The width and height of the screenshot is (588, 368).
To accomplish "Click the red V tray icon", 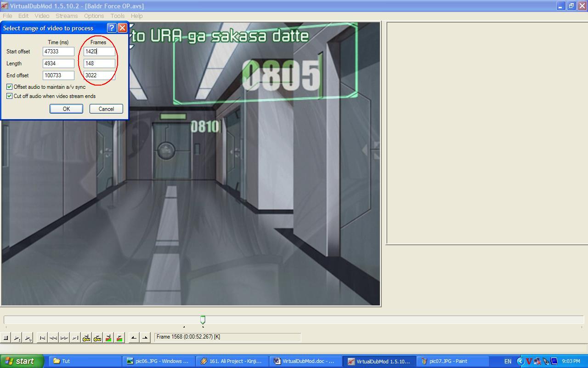I will [x=529, y=361].
